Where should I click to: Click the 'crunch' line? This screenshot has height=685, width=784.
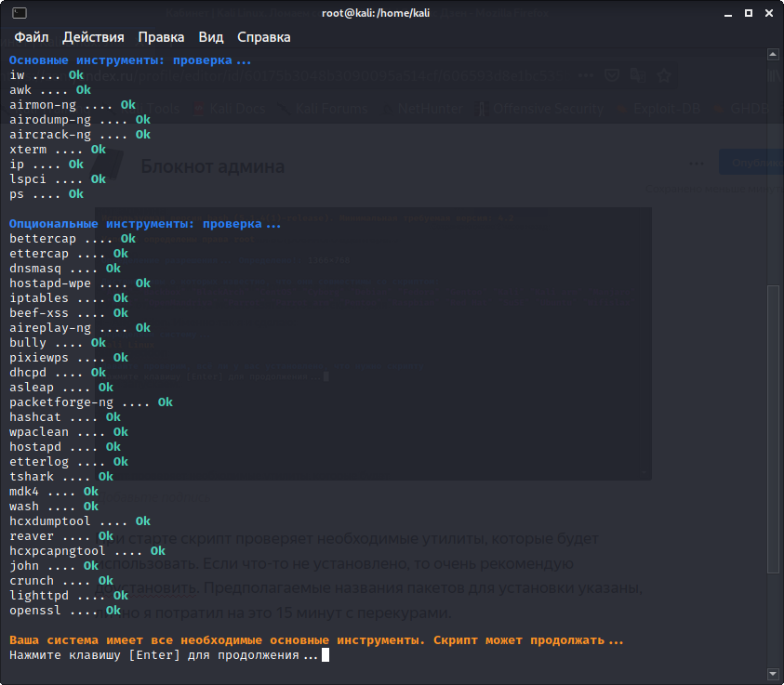(61, 581)
